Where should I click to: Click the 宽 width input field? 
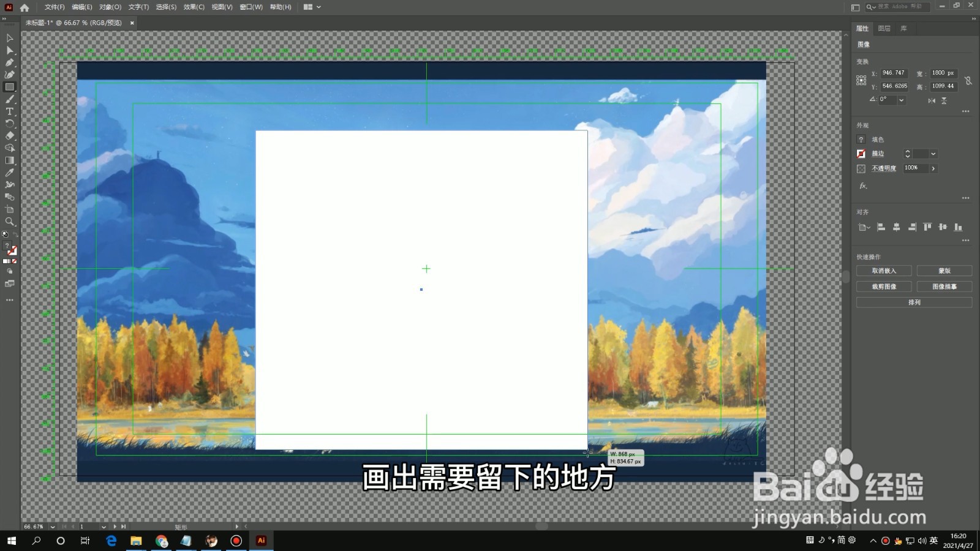(943, 73)
